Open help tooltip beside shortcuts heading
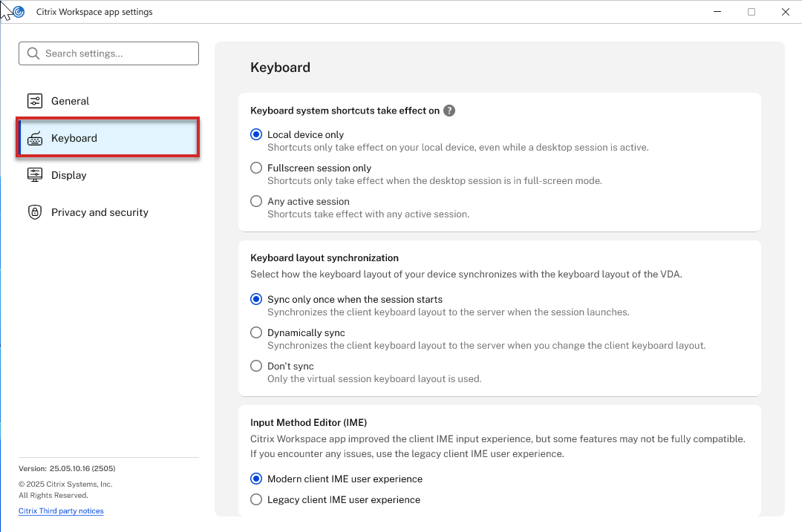Image resolution: width=802 pixels, height=532 pixels. point(449,111)
